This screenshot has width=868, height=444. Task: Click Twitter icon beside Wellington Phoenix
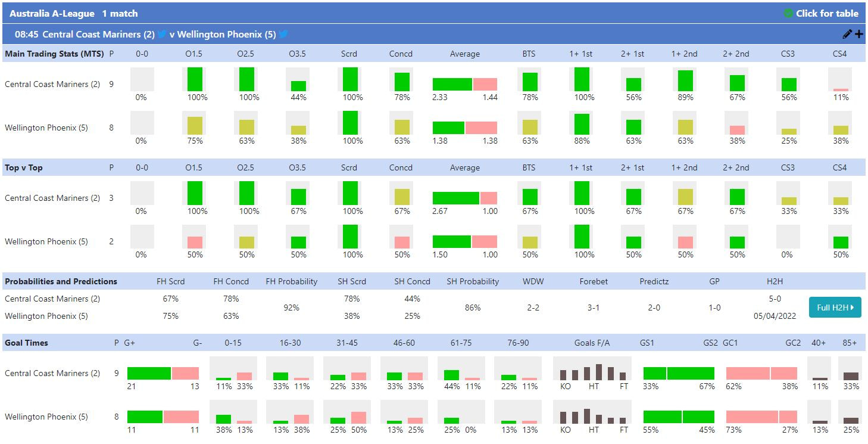(283, 35)
